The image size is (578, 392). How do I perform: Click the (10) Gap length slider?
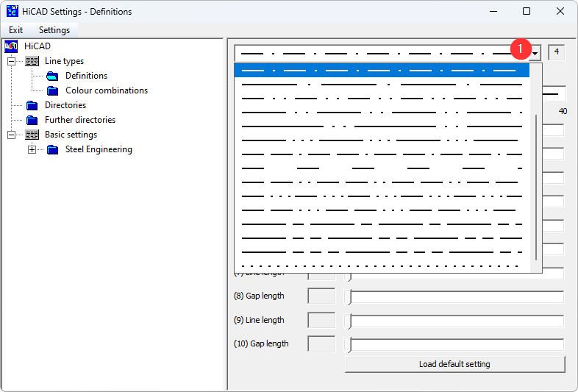[x=454, y=344]
